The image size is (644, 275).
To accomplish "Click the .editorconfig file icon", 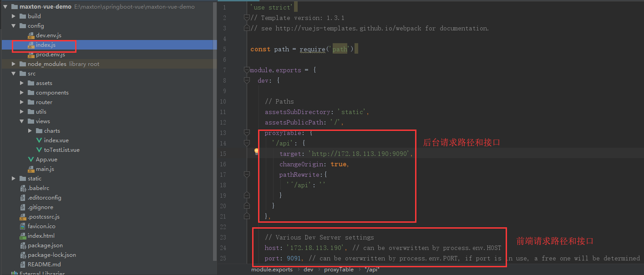I will point(22,198).
